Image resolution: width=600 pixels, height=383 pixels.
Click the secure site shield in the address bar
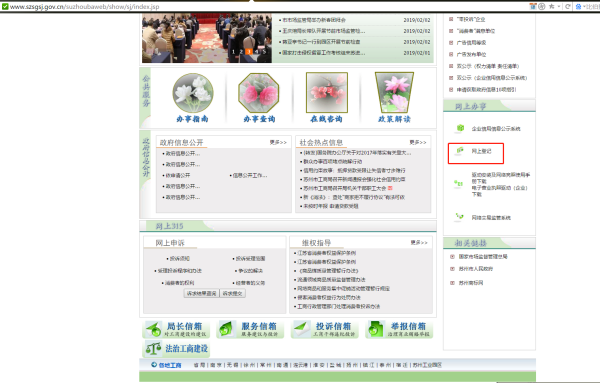(5, 7)
